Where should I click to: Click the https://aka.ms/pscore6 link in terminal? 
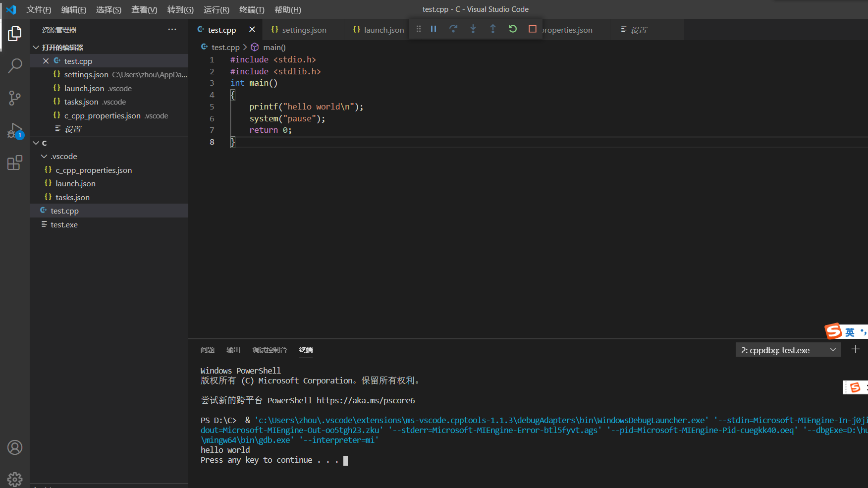click(x=366, y=400)
